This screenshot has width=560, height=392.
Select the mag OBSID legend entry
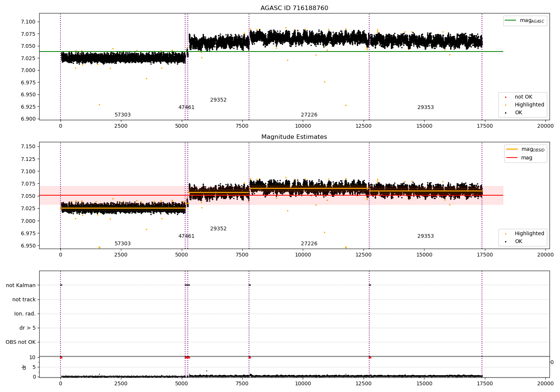coord(526,149)
